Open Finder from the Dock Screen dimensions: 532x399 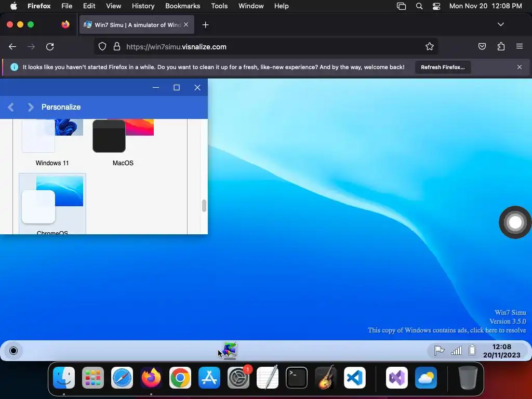pos(64,378)
